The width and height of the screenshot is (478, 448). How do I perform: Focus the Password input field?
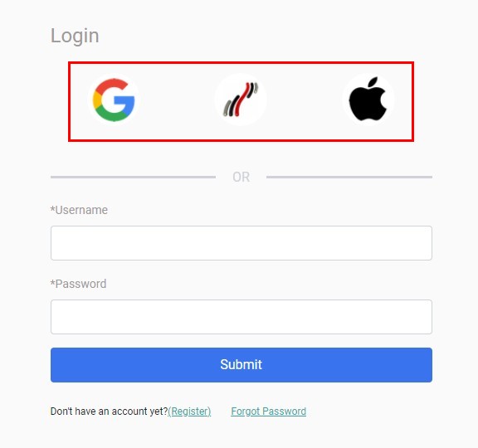[x=241, y=317]
